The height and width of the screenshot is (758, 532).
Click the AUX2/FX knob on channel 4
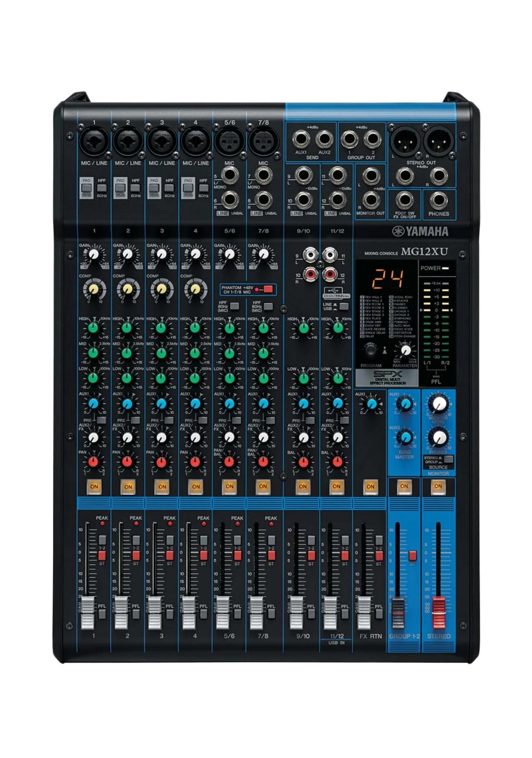[195, 438]
